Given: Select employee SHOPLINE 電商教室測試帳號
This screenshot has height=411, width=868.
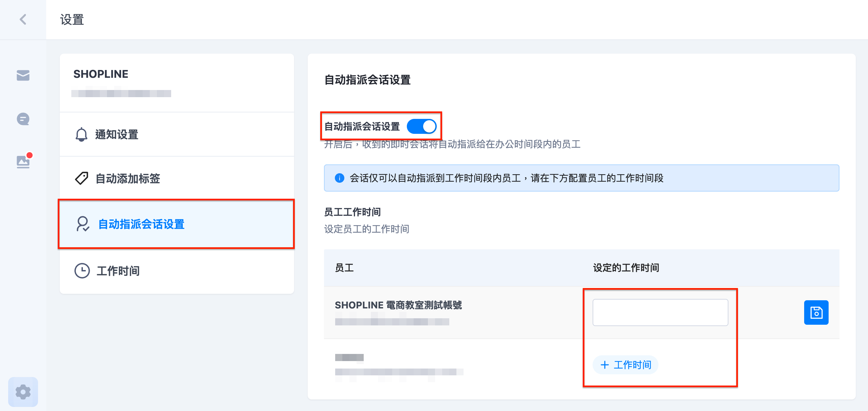Looking at the screenshot, I should (x=398, y=305).
